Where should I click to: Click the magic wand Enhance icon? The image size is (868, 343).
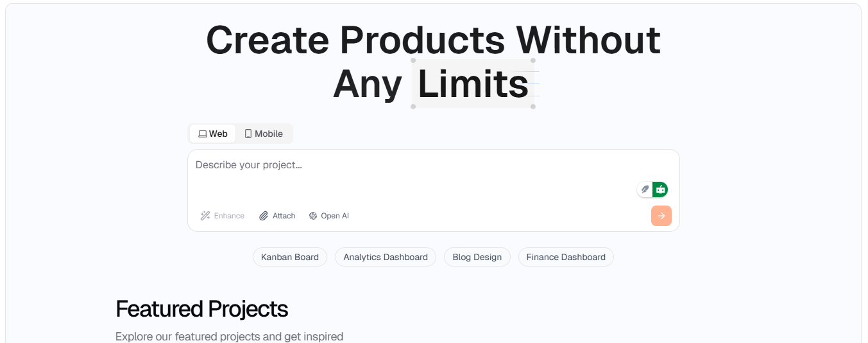coord(205,216)
